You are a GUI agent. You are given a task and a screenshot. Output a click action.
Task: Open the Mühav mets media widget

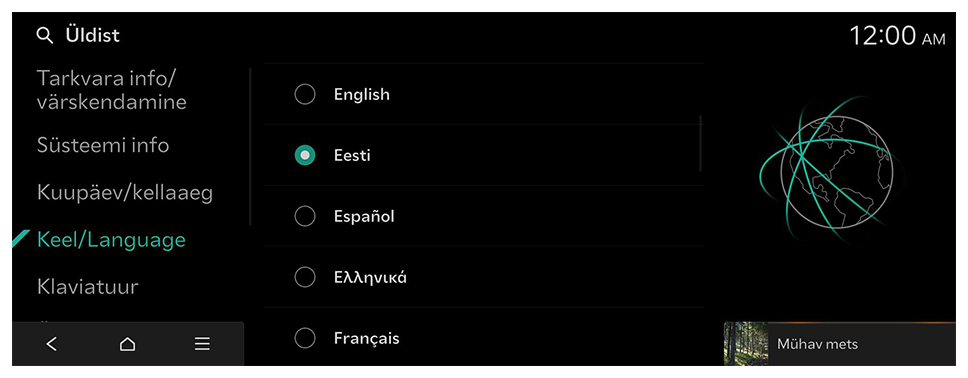pos(840,344)
